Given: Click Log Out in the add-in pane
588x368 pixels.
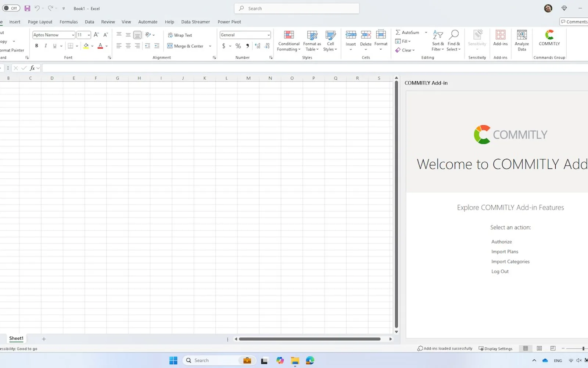Looking at the screenshot, I should tap(500, 272).
